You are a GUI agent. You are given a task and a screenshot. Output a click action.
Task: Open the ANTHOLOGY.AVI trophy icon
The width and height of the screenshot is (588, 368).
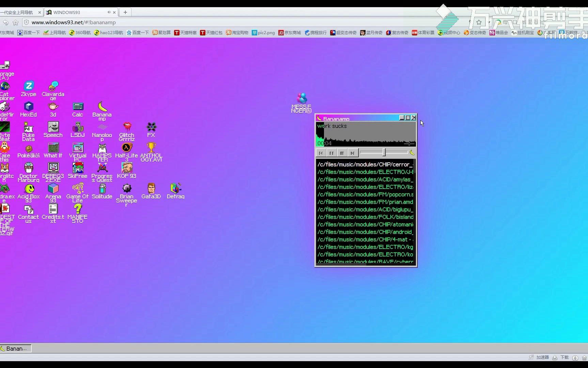coord(151,152)
